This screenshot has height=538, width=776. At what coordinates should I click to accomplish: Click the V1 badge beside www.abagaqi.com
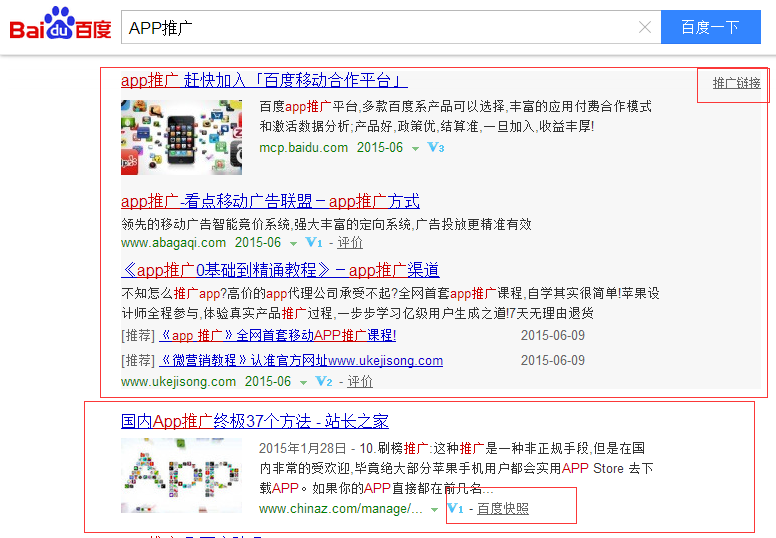click(314, 243)
